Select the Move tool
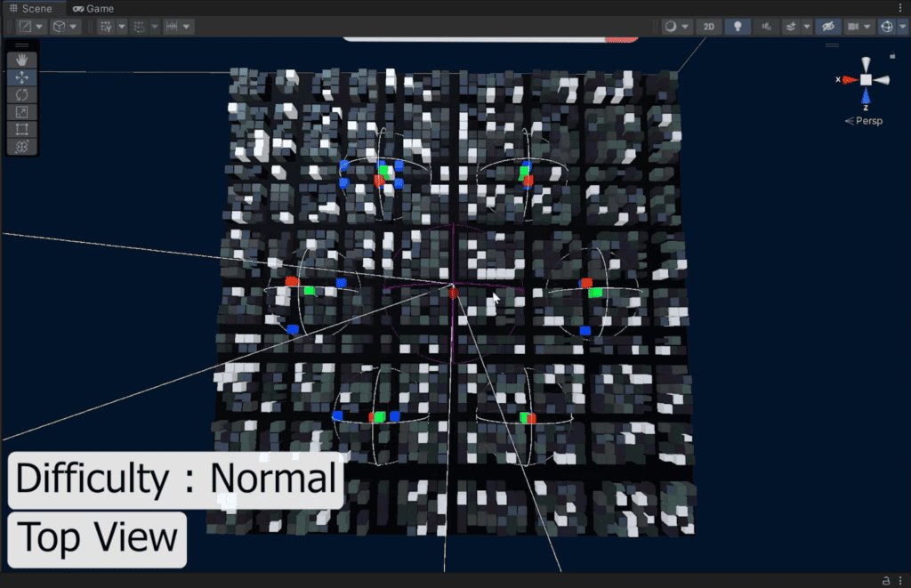 pos(22,77)
